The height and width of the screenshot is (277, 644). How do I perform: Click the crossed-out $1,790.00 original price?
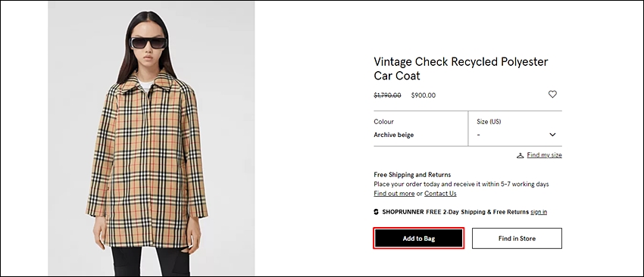coord(387,95)
